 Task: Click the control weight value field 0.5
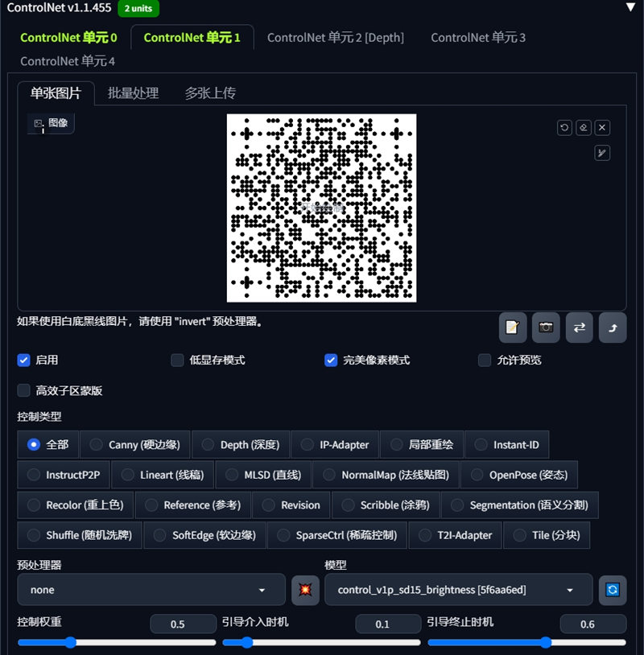(183, 624)
